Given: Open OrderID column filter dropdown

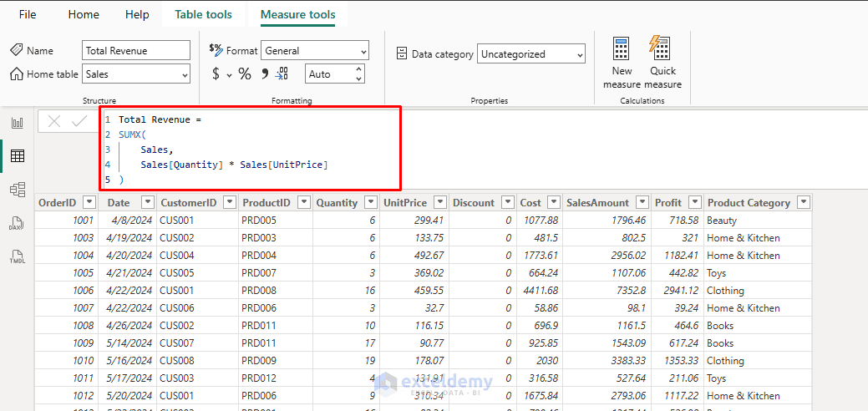Looking at the screenshot, I should [89, 202].
